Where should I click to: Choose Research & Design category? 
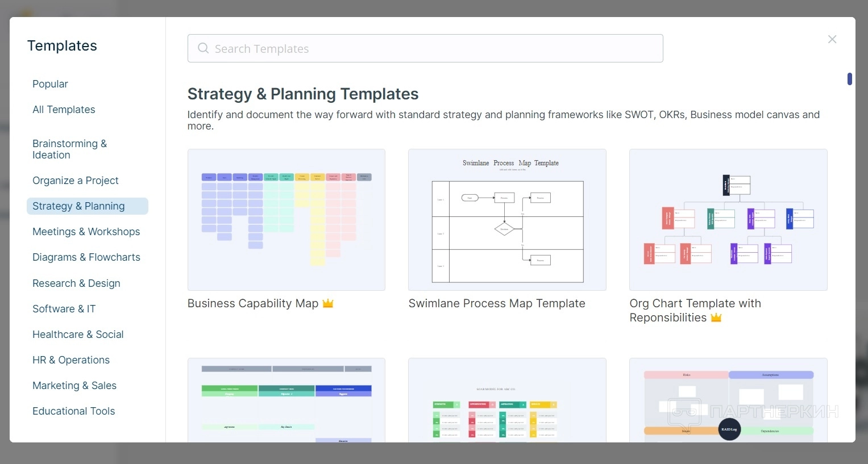[x=76, y=283]
